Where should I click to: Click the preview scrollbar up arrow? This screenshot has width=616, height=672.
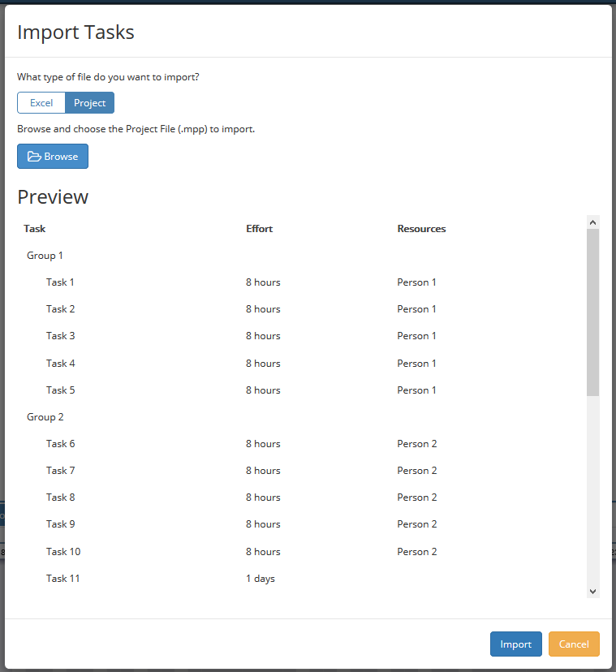pos(592,222)
